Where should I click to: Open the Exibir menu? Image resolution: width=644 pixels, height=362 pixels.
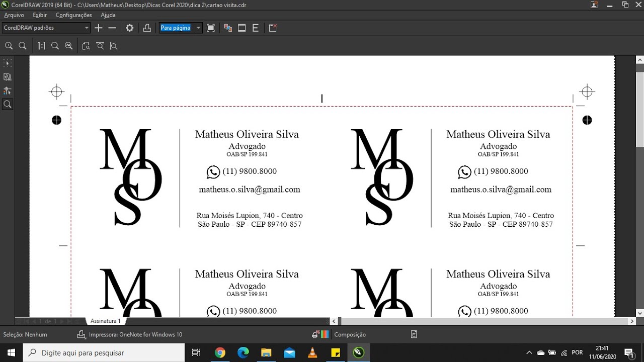[x=40, y=15]
